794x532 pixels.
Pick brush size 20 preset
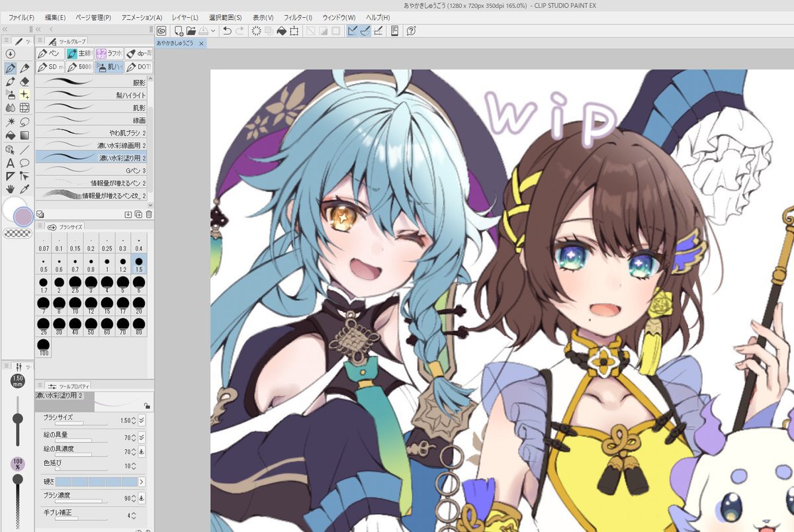coord(139,304)
